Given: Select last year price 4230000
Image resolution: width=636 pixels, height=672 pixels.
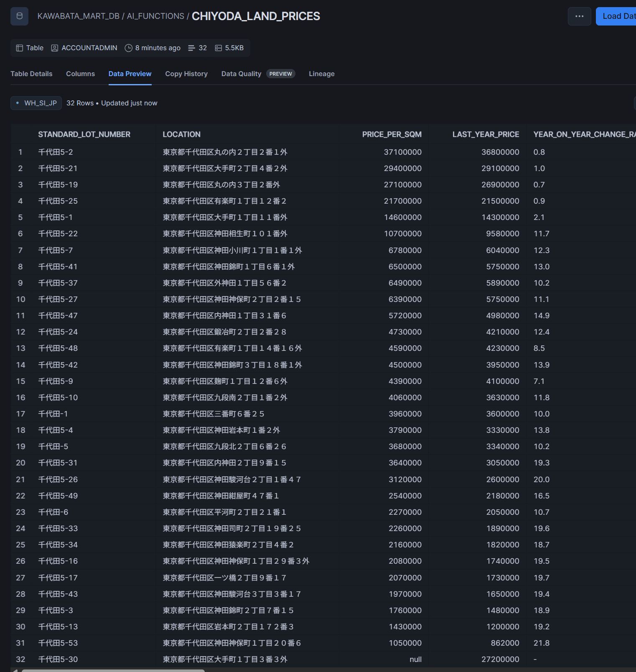Looking at the screenshot, I should tap(503, 348).
